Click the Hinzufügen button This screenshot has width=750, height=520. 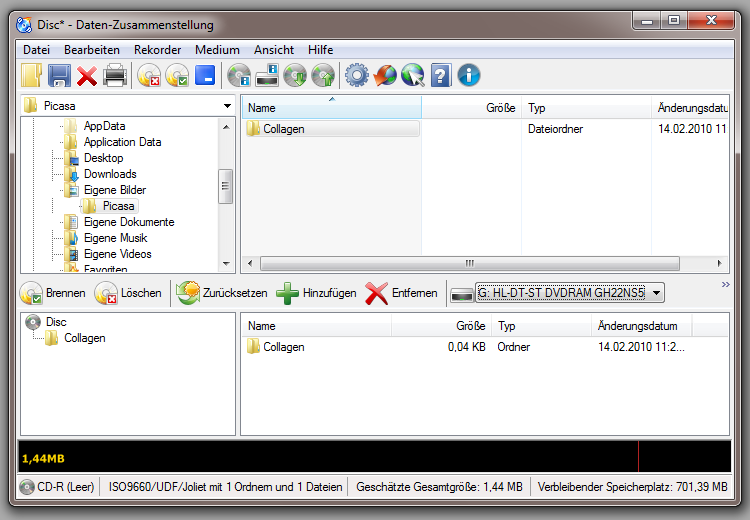point(317,293)
